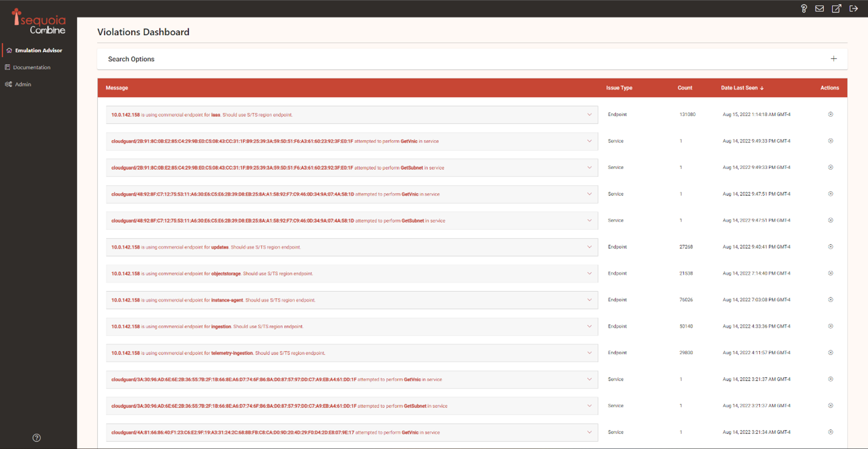
Task: Dismiss the iaas endpoint violation with its action icon
Action: pos(830,114)
